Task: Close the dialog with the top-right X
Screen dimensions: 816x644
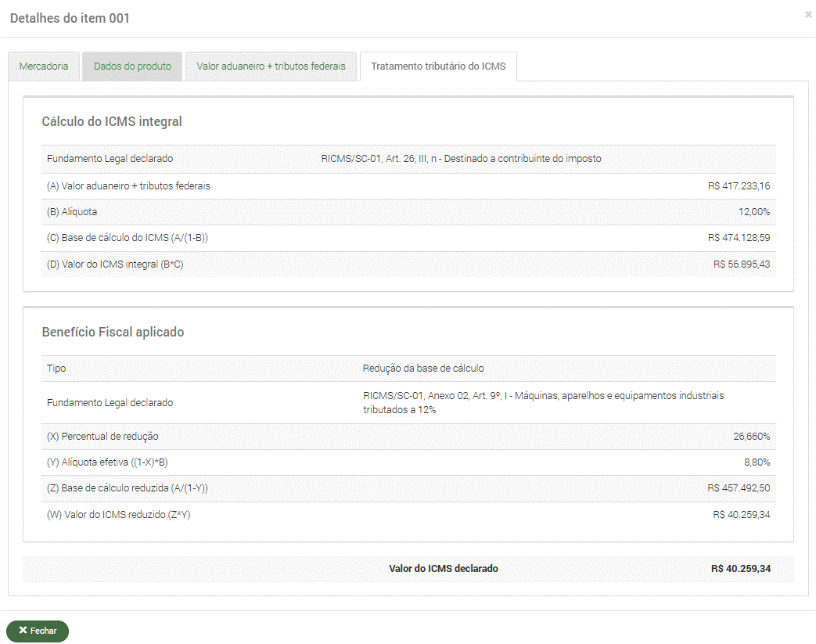Action: (808, 14)
